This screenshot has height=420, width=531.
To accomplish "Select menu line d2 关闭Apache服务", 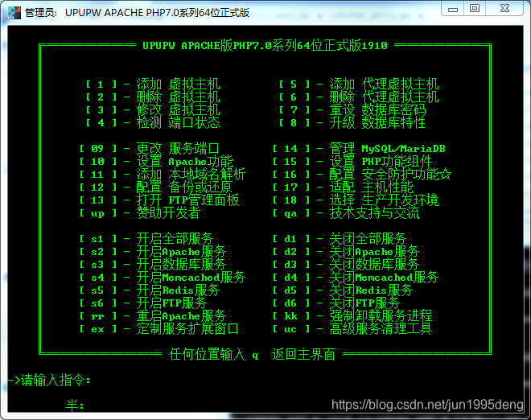I will (x=346, y=251).
